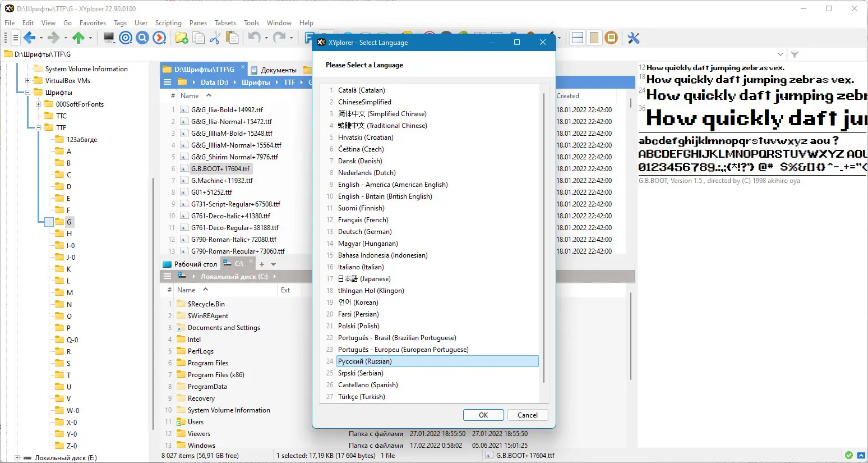This screenshot has width=868, height=463.
Task: Click the blue Back arrow in the toolbar
Action: coord(29,38)
